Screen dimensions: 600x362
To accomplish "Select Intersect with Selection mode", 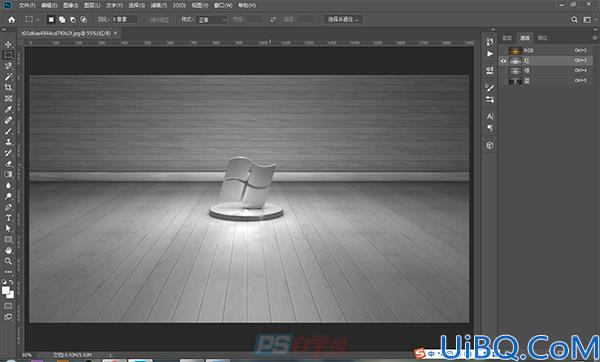I will click(x=83, y=20).
